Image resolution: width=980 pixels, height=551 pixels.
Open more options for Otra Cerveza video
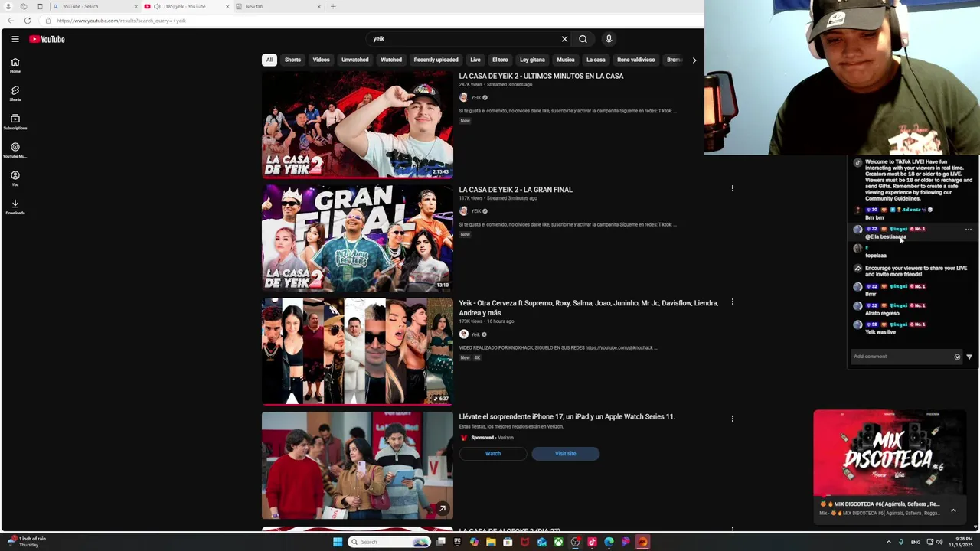(x=732, y=302)
